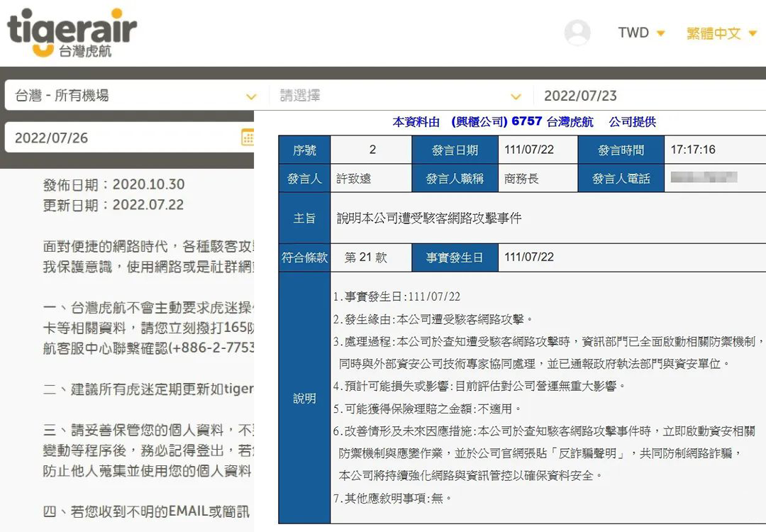Click the 商務長 title cell
766x532 pixels.
click(538, 178)
